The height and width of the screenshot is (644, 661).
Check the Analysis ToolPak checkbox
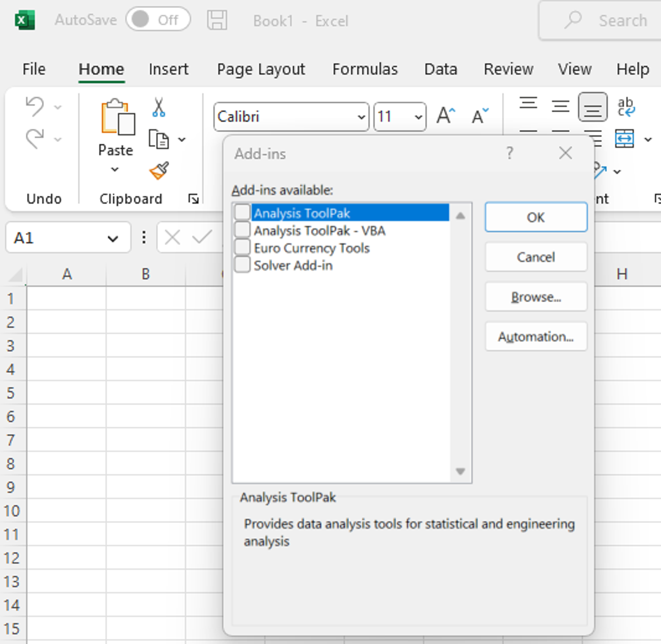point(242,212)
